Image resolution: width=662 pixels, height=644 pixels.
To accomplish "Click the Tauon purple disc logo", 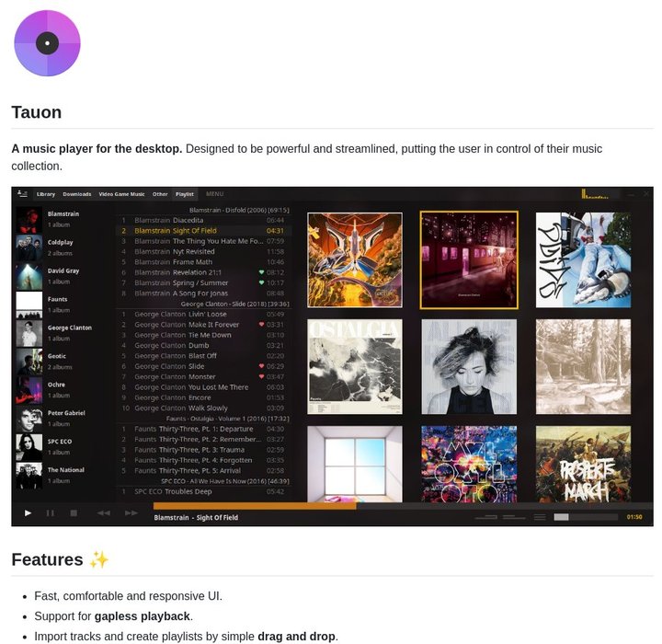I will 47,43.
